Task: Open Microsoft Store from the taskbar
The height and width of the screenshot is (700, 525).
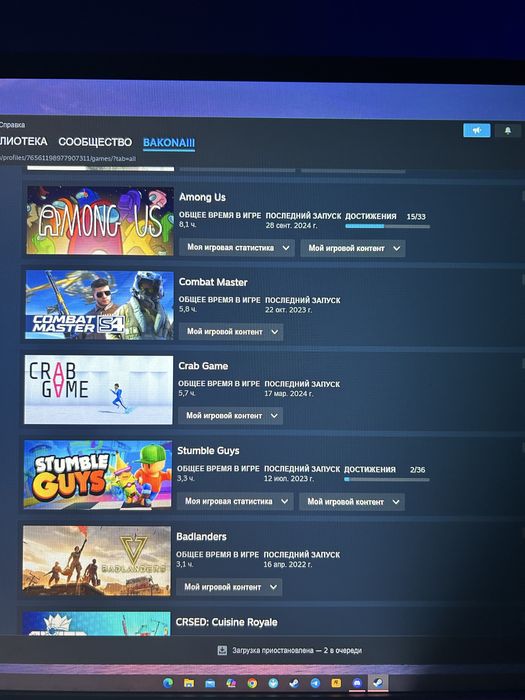Action: click(x=210, y=683)
